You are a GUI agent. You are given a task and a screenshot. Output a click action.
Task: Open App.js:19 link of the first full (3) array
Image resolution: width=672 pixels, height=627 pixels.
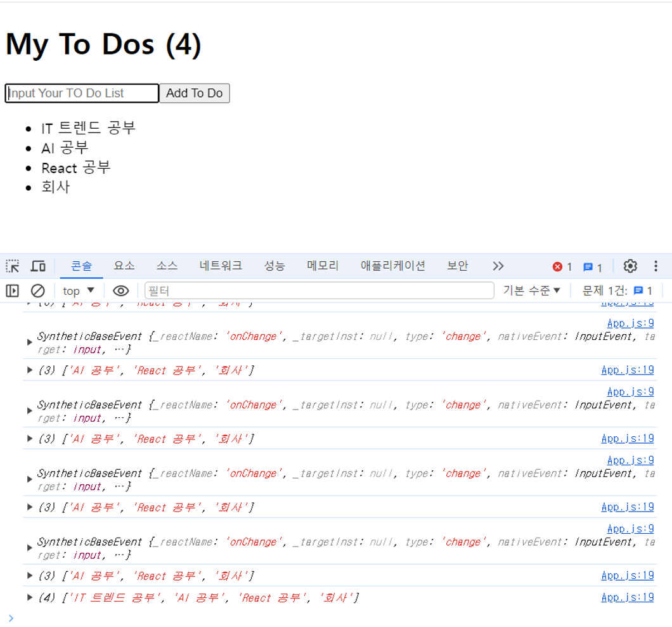pos(628,370)
